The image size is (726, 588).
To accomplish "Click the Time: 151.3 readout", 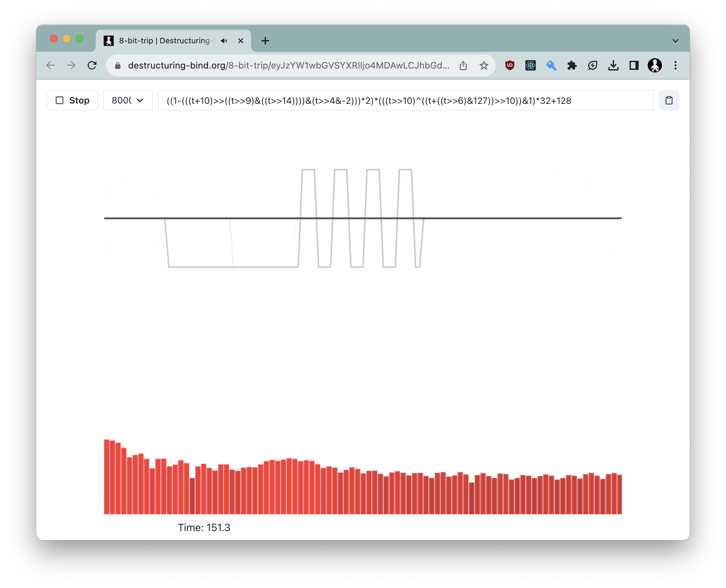I will [x=204, y=528].
